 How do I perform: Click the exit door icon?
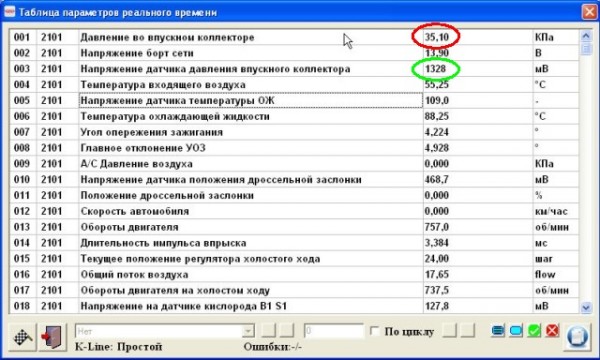52,337
